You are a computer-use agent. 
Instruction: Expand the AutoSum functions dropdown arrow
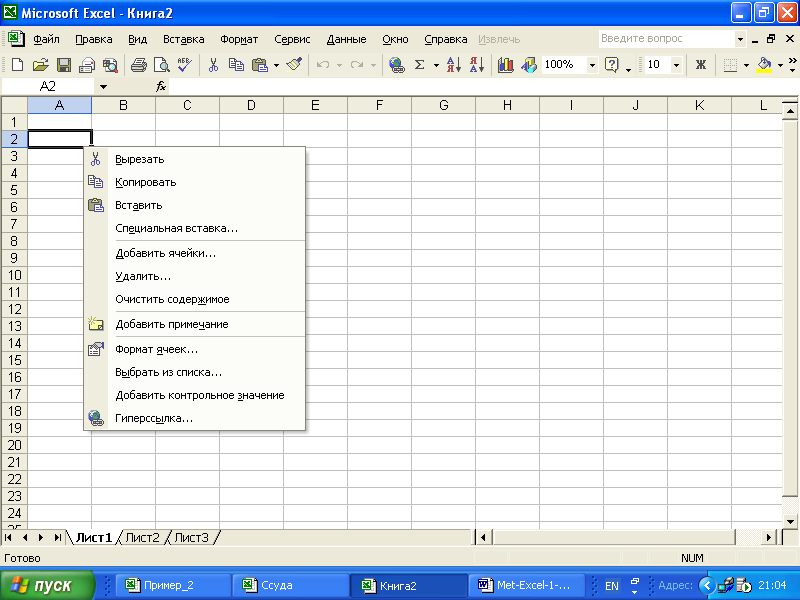click(x=436, y=65)
